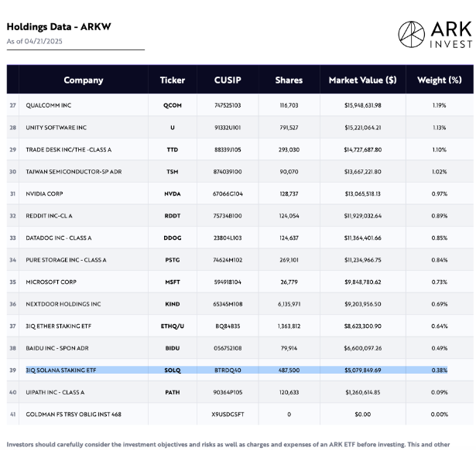
Task: Select the Company column header
Action: pos(84,80)
